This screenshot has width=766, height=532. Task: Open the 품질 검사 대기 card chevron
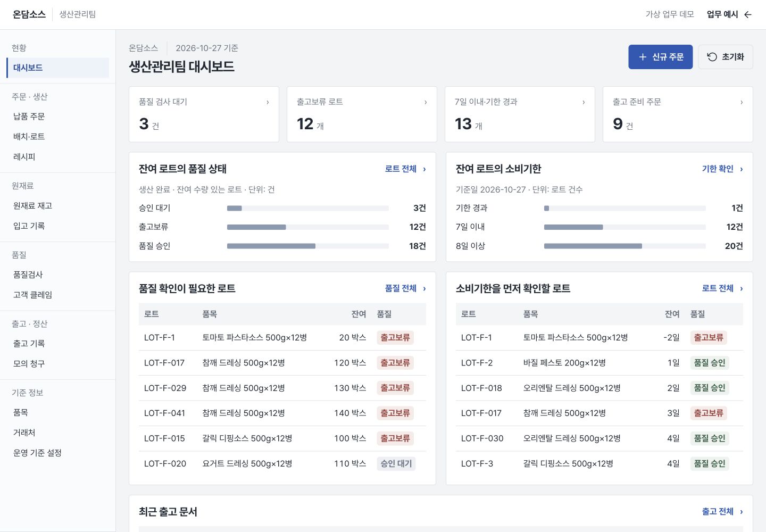(x=268, y=102)
